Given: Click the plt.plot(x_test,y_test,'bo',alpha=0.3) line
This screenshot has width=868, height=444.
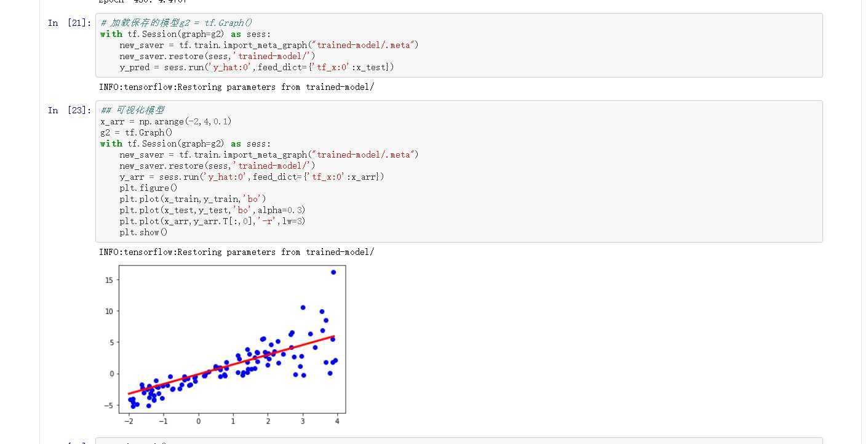Looking at the screenshot, I should pos(212,210).
